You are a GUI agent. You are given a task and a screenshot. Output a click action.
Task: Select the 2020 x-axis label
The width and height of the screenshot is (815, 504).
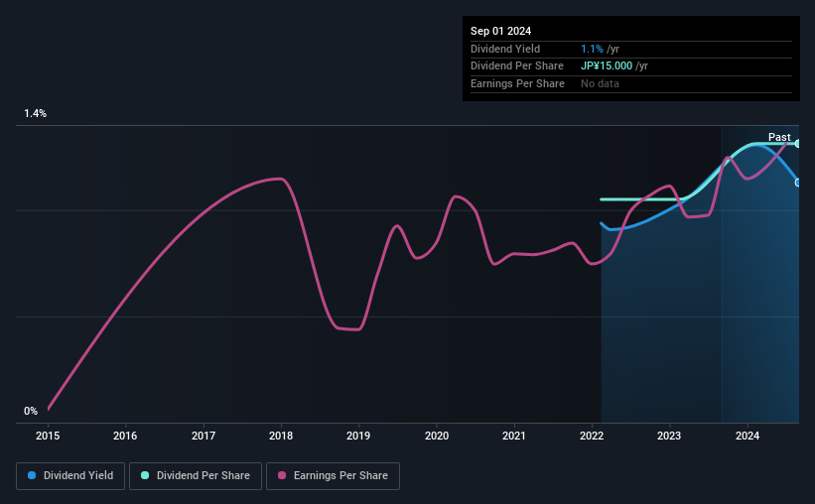pyautogui.click(x=437, y=436)
